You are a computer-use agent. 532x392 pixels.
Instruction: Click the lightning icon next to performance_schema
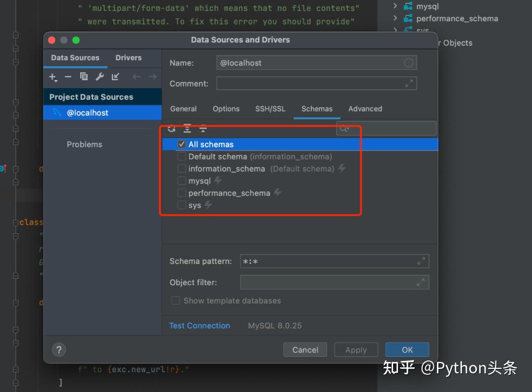(277, 193)
